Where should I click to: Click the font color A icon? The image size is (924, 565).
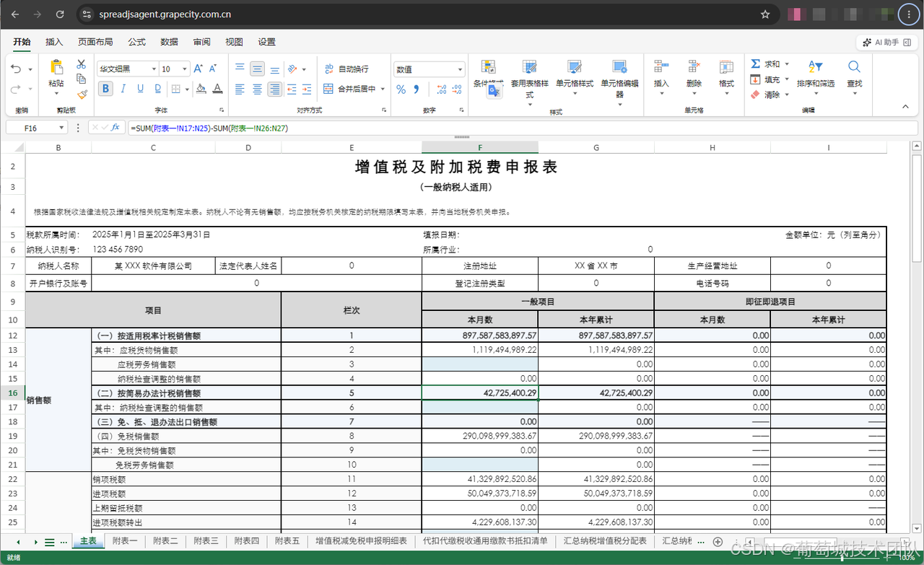[218, 89]
